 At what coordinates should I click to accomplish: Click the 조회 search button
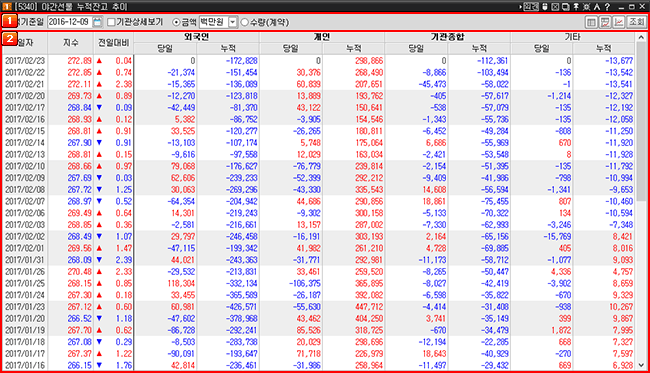click(637, 22)
